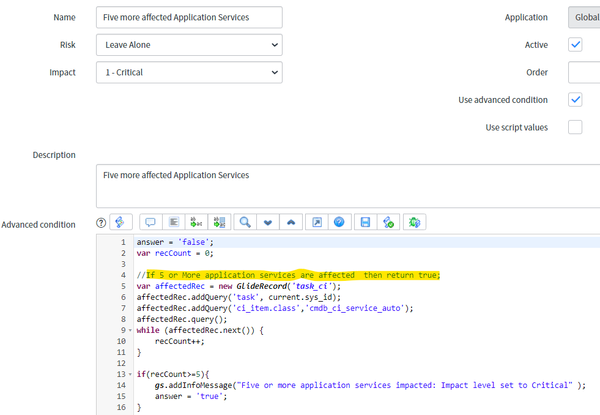Click code line "var recCount = 0;"
Screen dimensions: 600x415
pyautogui.click(x=175, y=253)
